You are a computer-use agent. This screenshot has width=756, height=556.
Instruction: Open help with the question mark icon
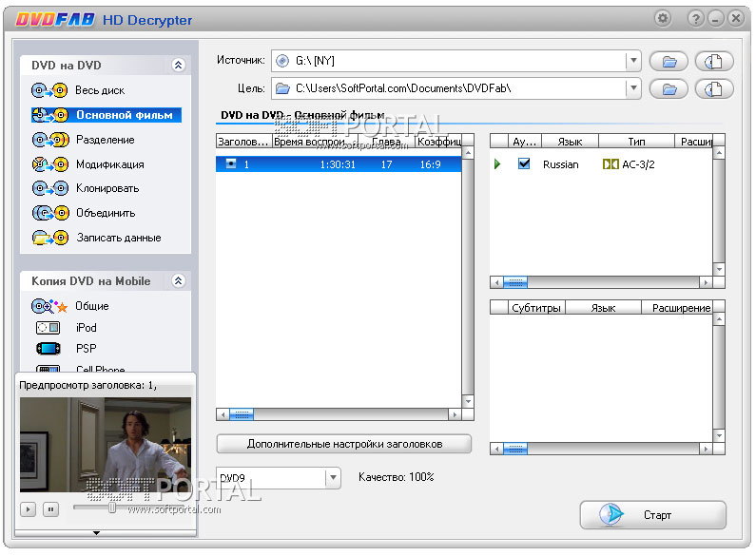point(695,18)
